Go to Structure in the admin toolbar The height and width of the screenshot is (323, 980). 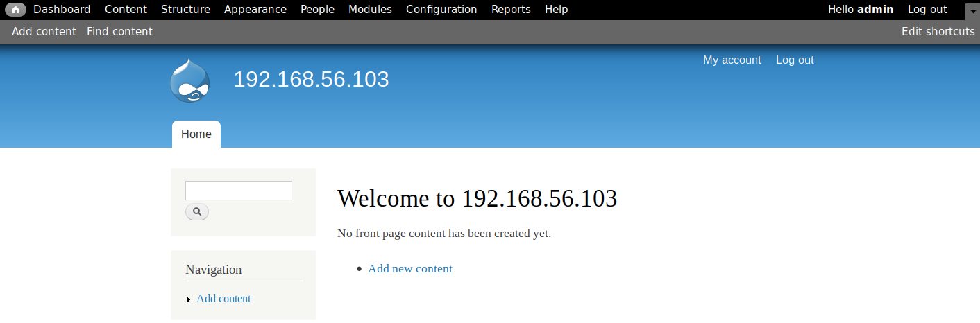(185, 10)
